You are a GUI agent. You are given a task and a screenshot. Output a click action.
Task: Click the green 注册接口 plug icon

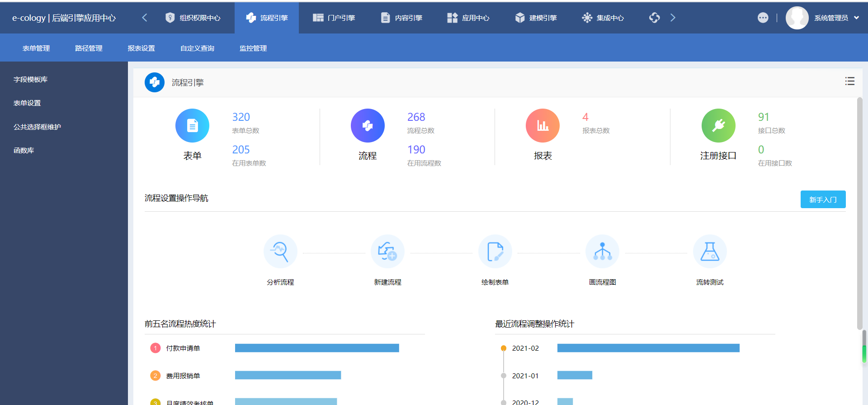[x=718, y=126]
